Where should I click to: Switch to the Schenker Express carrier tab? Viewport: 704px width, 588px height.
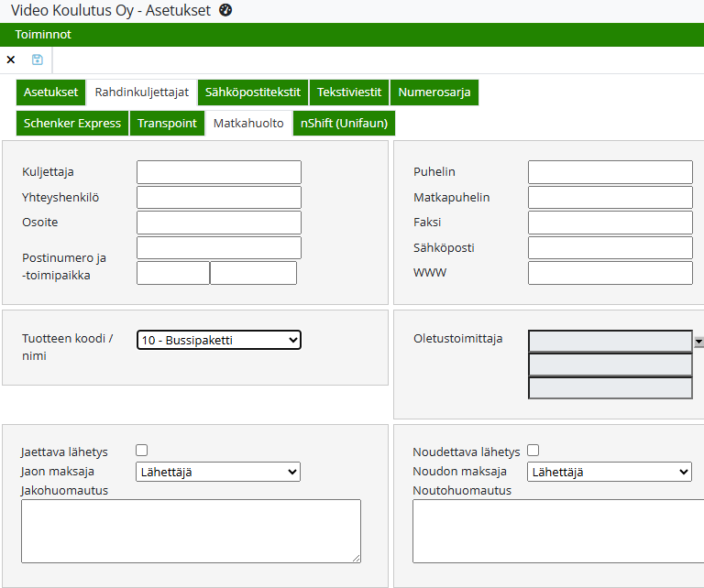pos(72,123)
